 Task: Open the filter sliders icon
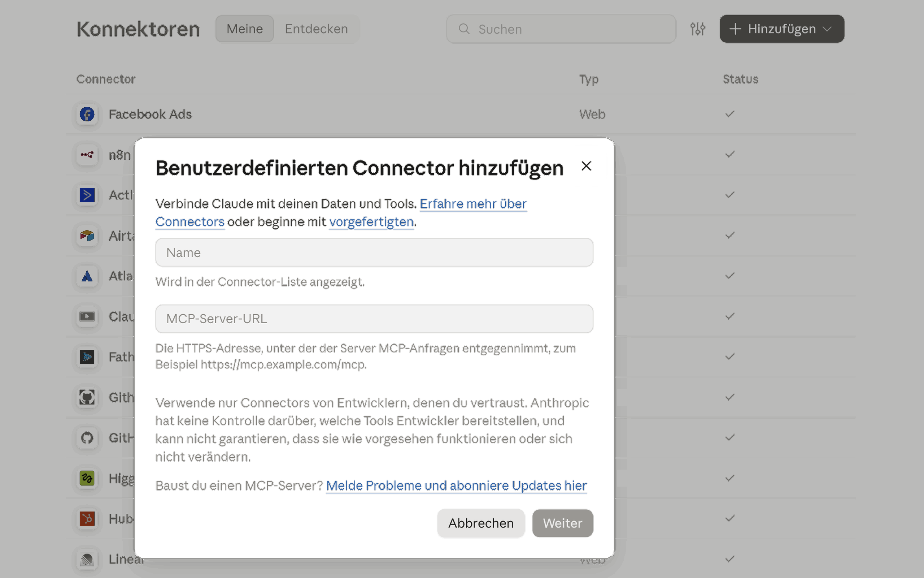698,29
